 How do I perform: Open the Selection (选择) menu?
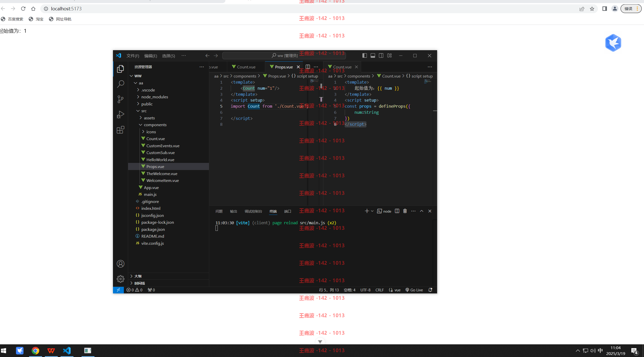(x=168, y=56)
